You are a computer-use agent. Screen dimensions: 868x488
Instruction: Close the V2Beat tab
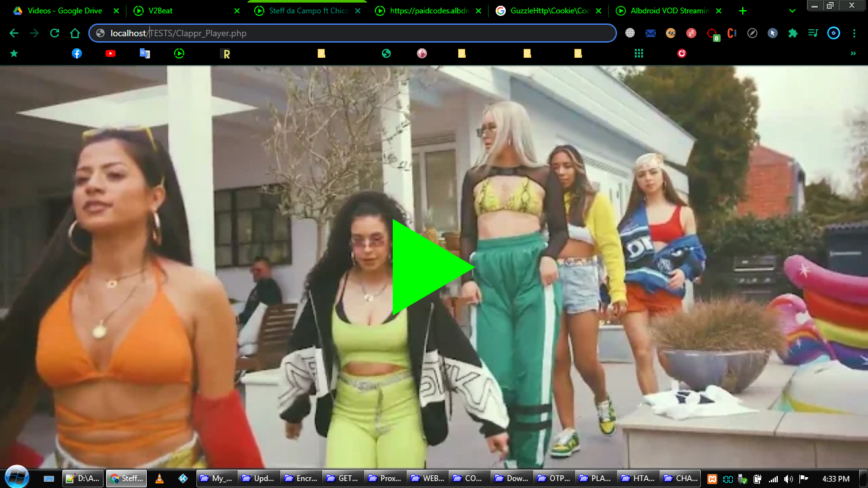237,11
